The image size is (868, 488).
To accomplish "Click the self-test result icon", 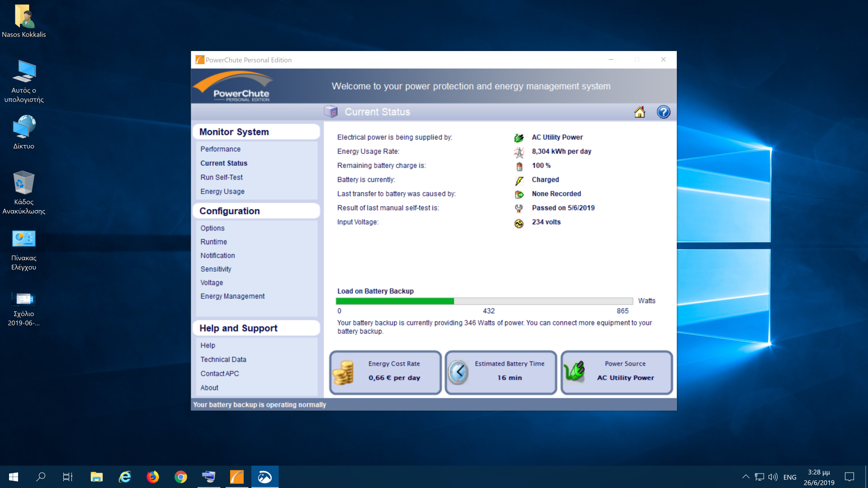I will [x=519, y=208].
